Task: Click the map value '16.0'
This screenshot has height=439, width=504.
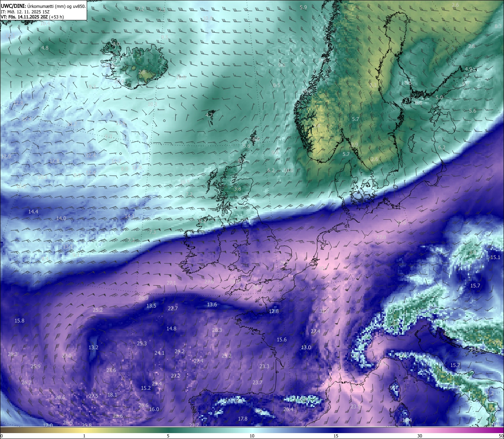Action: click(154, 409)
